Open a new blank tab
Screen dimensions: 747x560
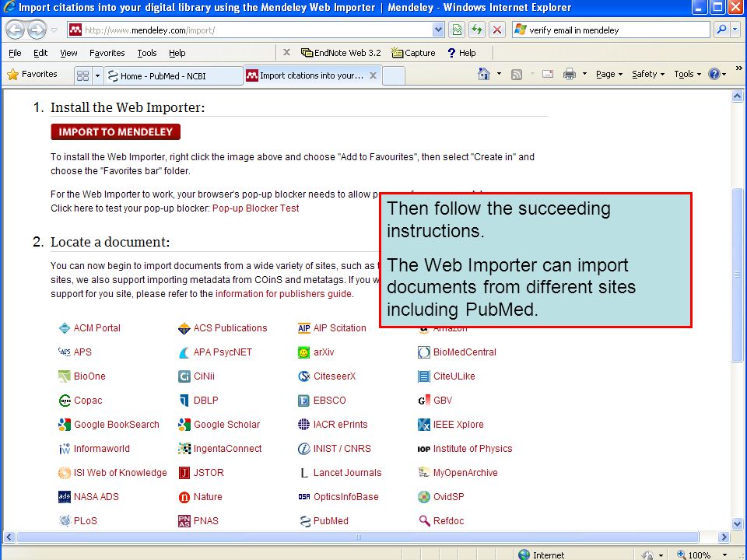[x=394, y=76]
